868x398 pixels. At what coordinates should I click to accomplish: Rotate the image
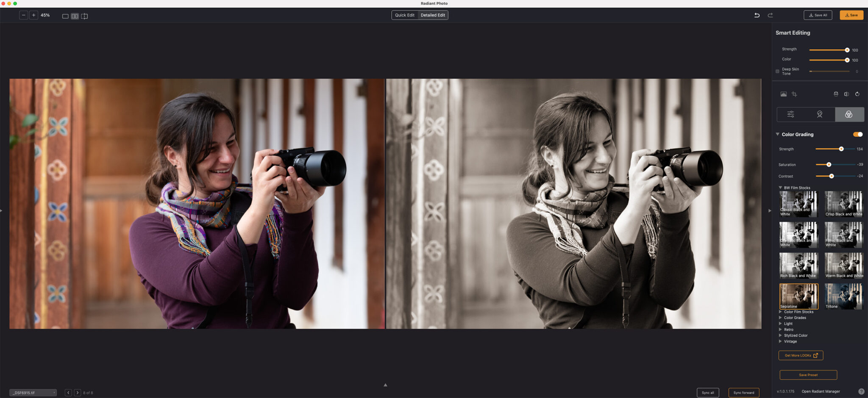coord(857,94)
